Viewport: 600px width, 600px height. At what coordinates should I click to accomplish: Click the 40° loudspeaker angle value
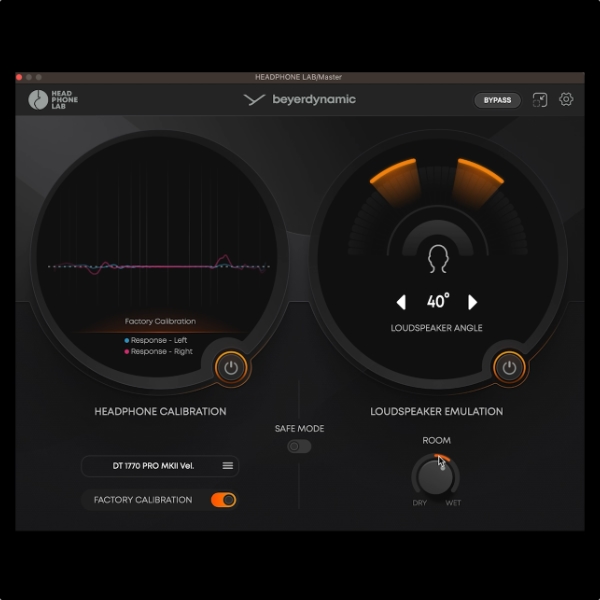(x=438, y=302)
